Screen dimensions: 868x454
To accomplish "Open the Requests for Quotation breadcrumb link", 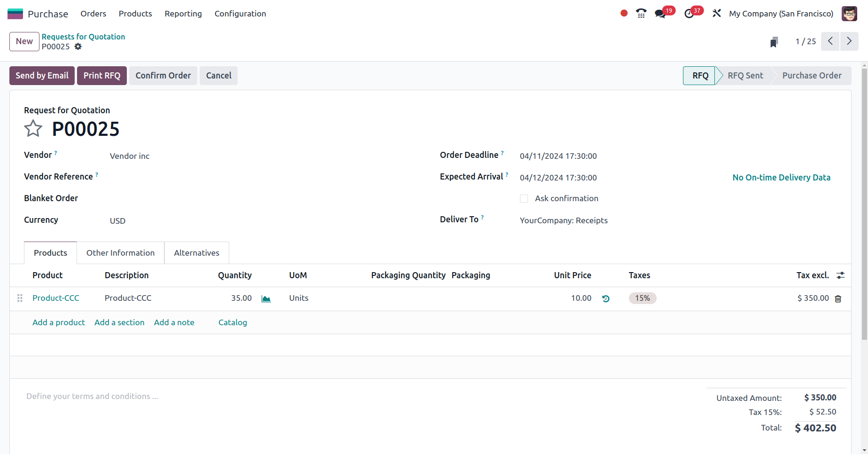I will click(83, 36).
